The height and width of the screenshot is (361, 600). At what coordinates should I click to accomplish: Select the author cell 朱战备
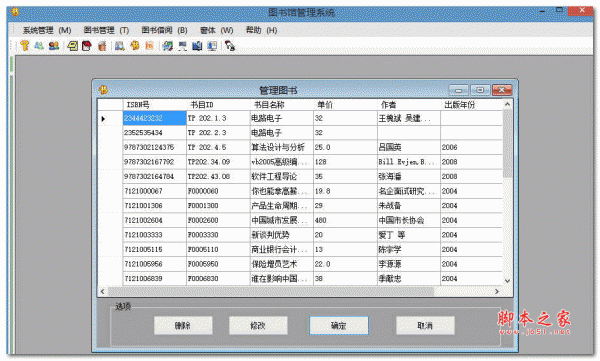tap(409, 206)
